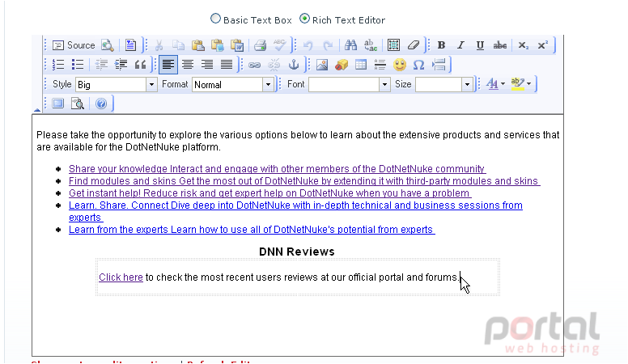Select Center Justify alignment
Screen dimensions: 628x364
[188, 65]
